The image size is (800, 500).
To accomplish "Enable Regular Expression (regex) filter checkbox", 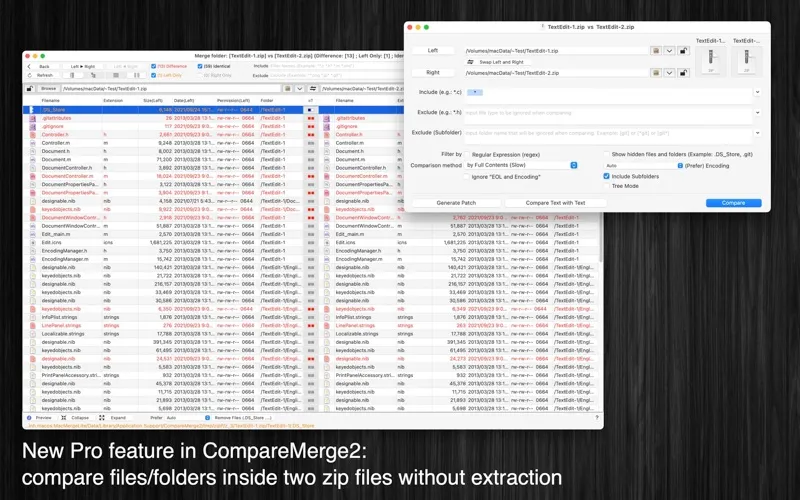I will point(467,154).
